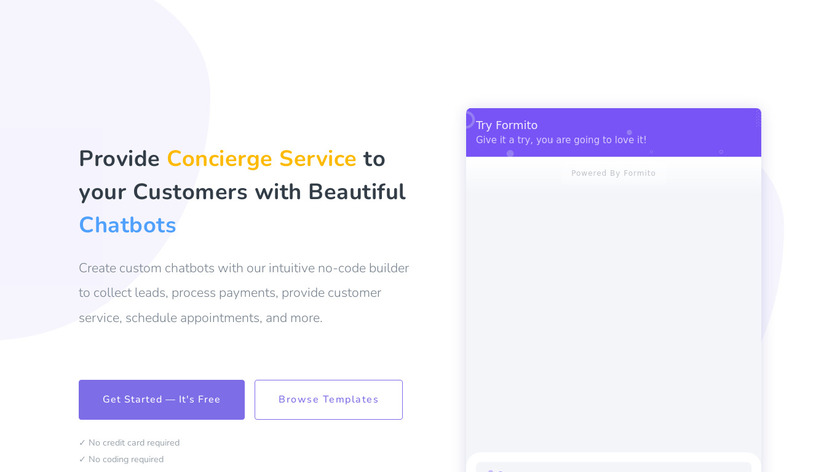Click the 'to collect leads, process payments' line
This screenshot has width=840, height=472.
click(230, 293)
